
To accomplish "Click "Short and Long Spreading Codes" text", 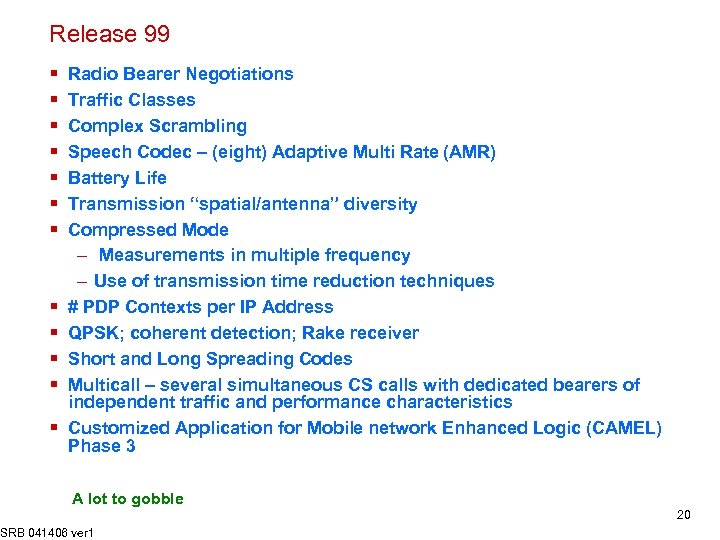I will coord(210,359).
